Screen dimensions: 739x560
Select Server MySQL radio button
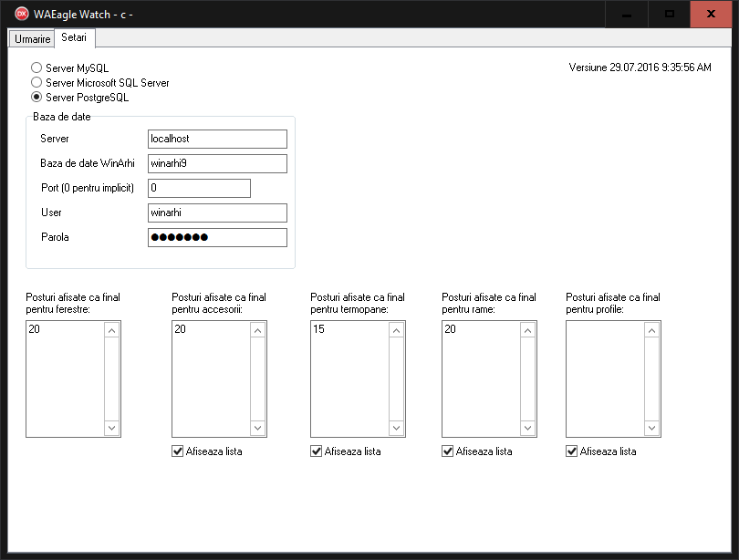36,67
